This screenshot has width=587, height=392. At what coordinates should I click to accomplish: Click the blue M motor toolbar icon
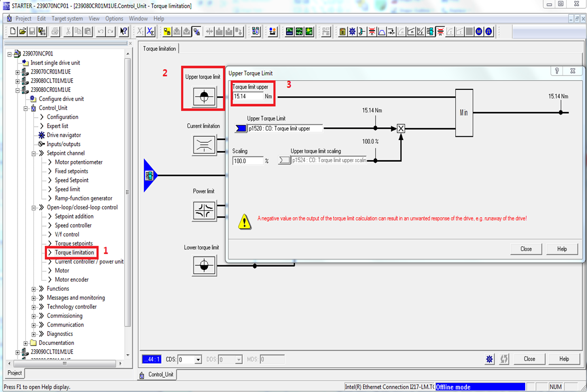coord(479,32)
